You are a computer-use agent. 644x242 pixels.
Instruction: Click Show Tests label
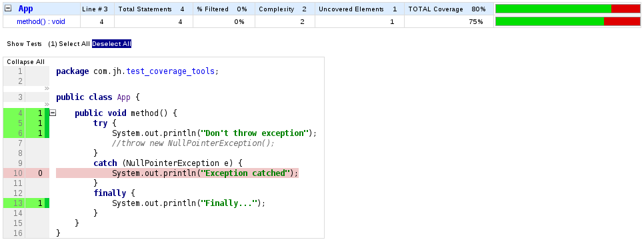[24, 43]
